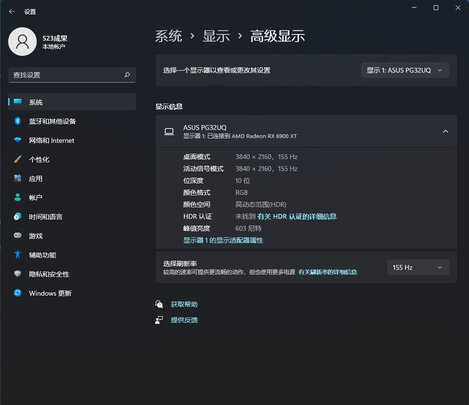This screenshot has width=469, height=405.
Task: Click the 高级显示 page title
Action: pyautogui.click(x=278, y=36)
